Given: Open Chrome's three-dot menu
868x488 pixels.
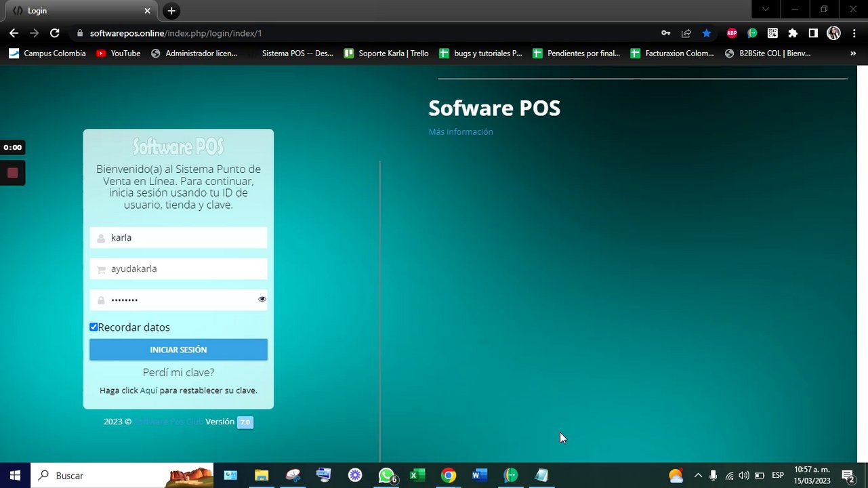Looking at the screenshot, I should point(853,33).
